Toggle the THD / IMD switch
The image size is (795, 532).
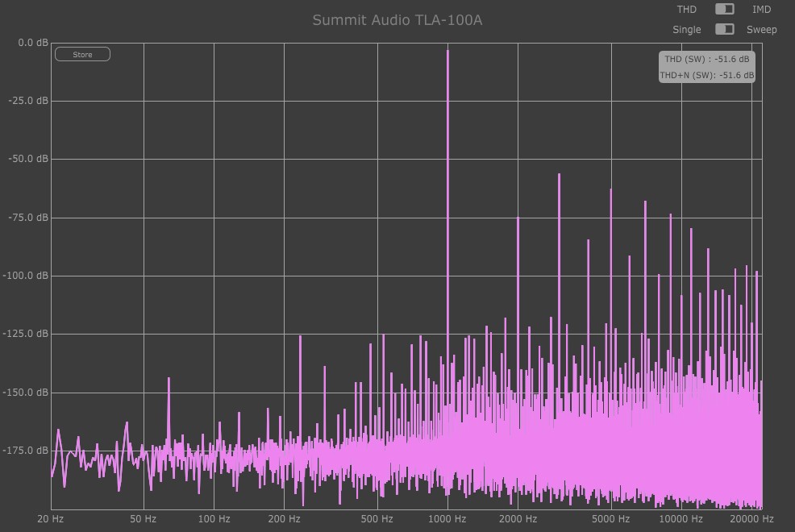[725, 9]
